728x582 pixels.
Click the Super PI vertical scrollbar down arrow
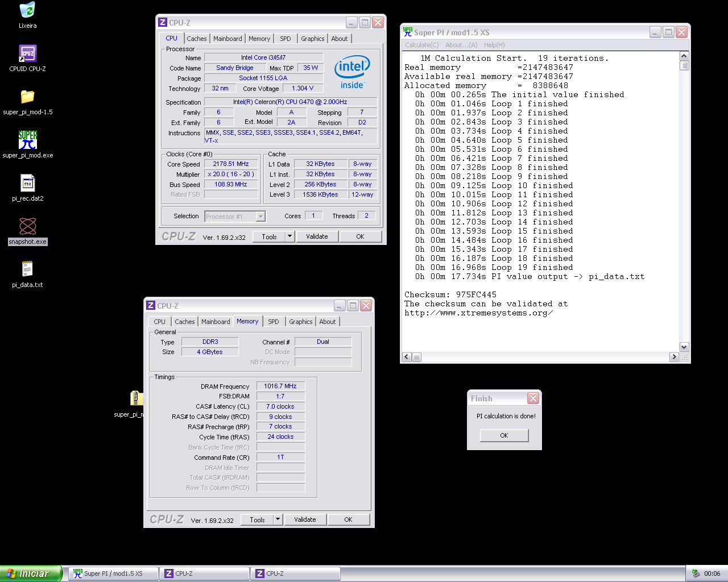(x=684, y=347)
